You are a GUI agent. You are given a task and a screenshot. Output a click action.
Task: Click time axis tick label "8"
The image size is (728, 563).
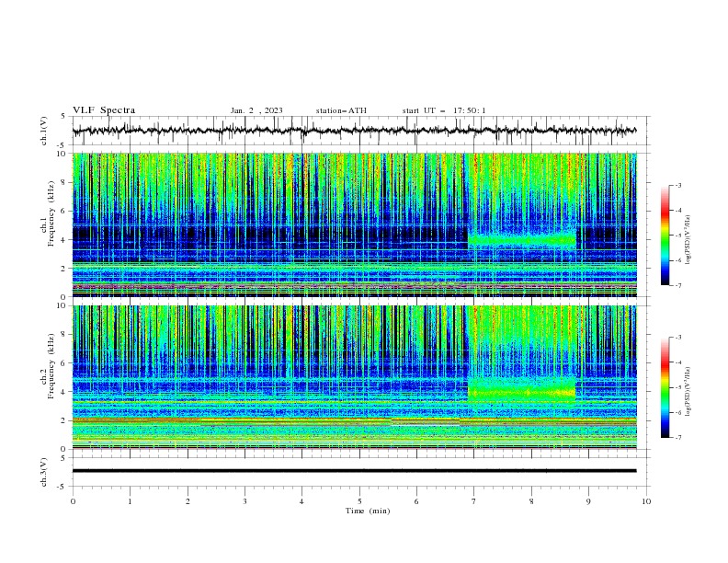click(531, 501)
